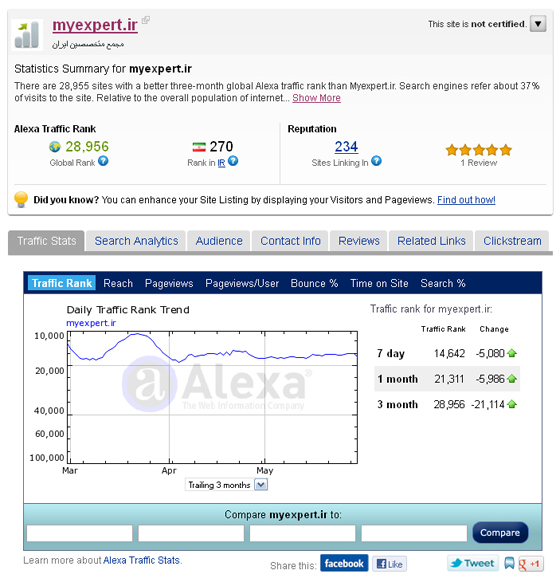Click the globe icon beside 28,956
The width and height of the screenshot is (560, 578).
pos(55,147)
